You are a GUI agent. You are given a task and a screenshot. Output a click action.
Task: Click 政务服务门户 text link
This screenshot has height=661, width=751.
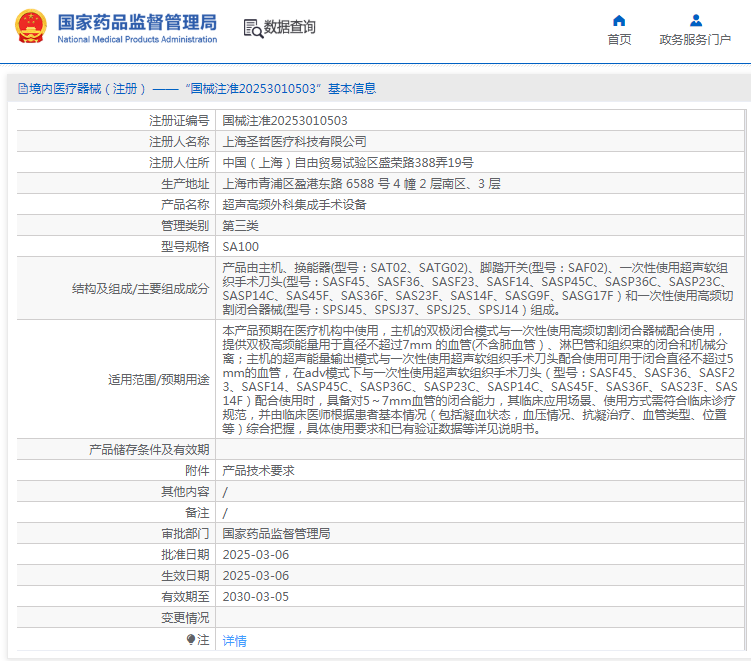pos(695,39)
